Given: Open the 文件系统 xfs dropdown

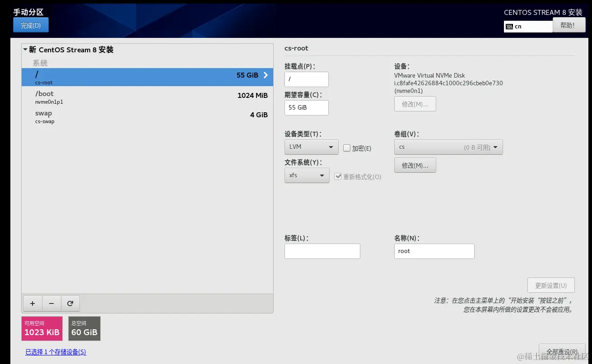Looking at the screenshot, I should click(x=307, y=175).
